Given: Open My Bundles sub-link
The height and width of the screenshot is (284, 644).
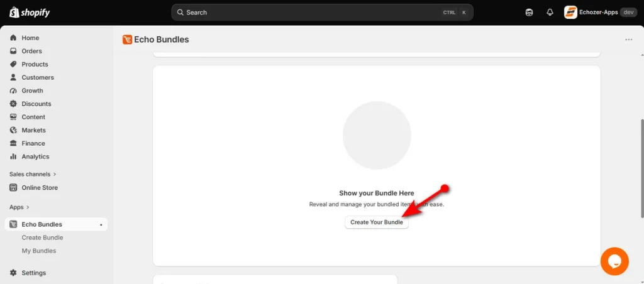Looking at the screenshot, I should (39, 251).
